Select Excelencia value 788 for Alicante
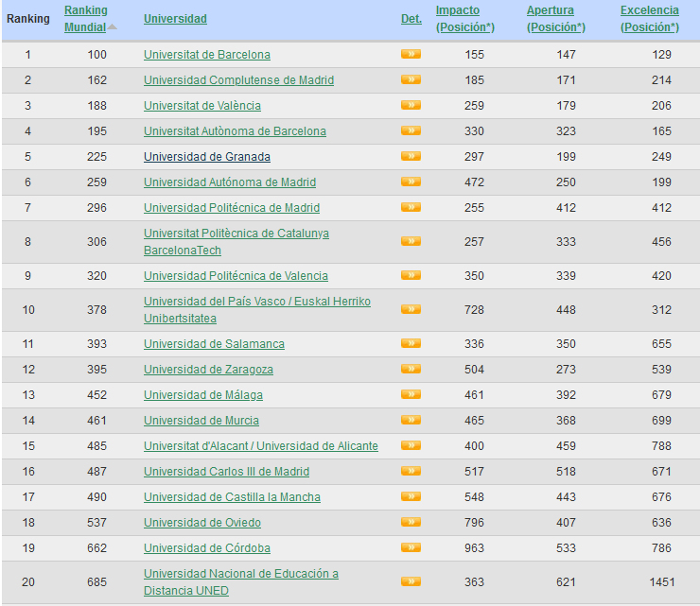Screen dimensions: 700x606 661,446
